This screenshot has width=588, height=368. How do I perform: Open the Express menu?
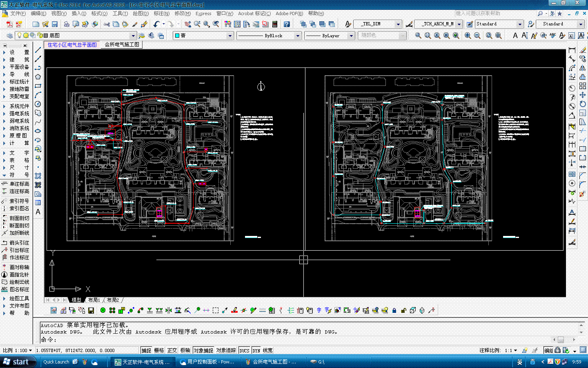[203, 13]
